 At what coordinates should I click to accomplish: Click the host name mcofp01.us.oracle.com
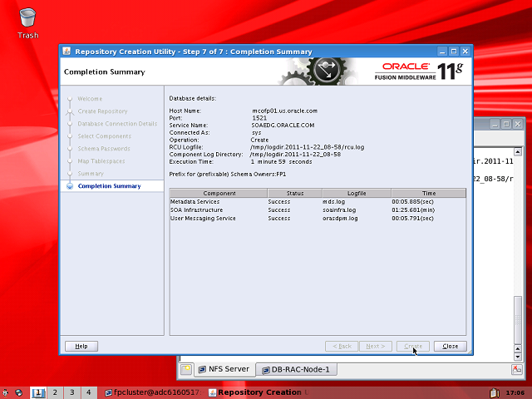284,111
